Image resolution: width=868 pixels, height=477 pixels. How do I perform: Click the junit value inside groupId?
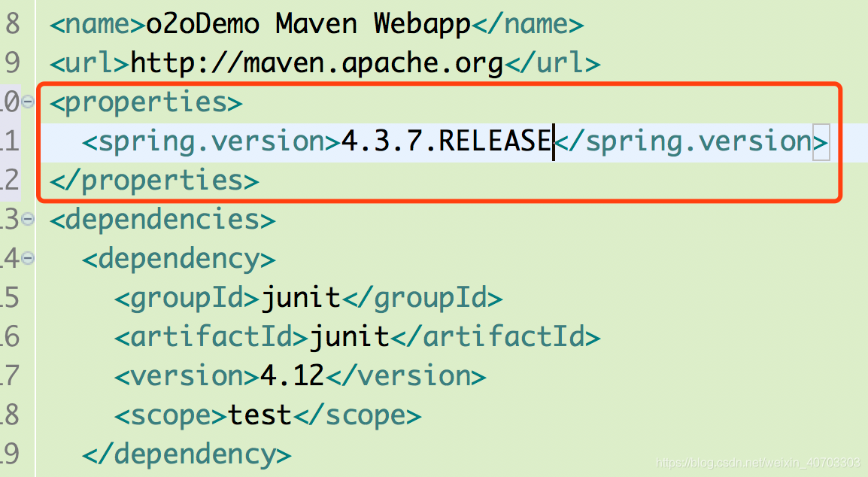click(x=301, y=298)
